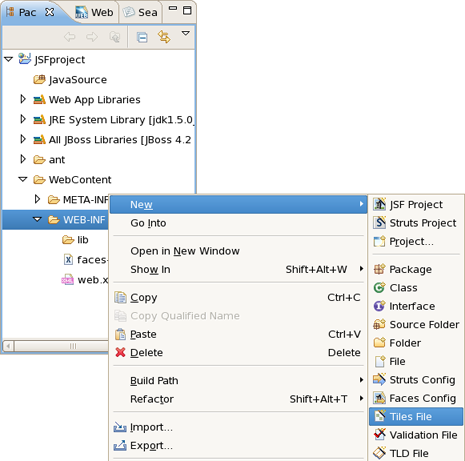465x461 pixels.
Task: Click the Forward navigation arrow icon
Action: click(x=92, y=37)
